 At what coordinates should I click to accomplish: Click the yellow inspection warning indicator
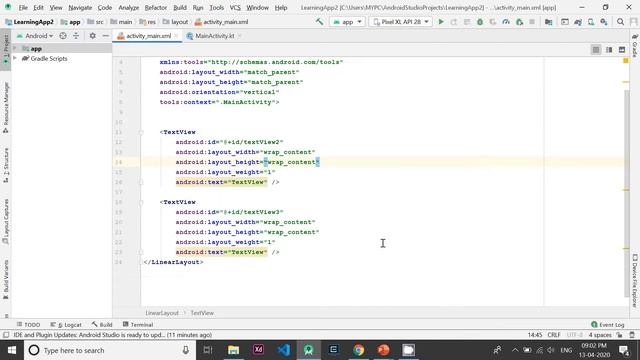click(x=625, y=61)
